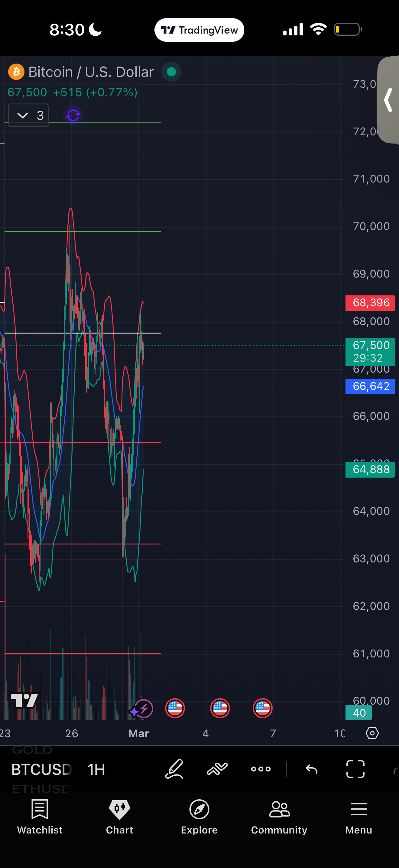Image resolution: width=399 pixels, height=868 pixels.
Task: Tap the 7 date label on time axis
Action: tap(273, 734)
